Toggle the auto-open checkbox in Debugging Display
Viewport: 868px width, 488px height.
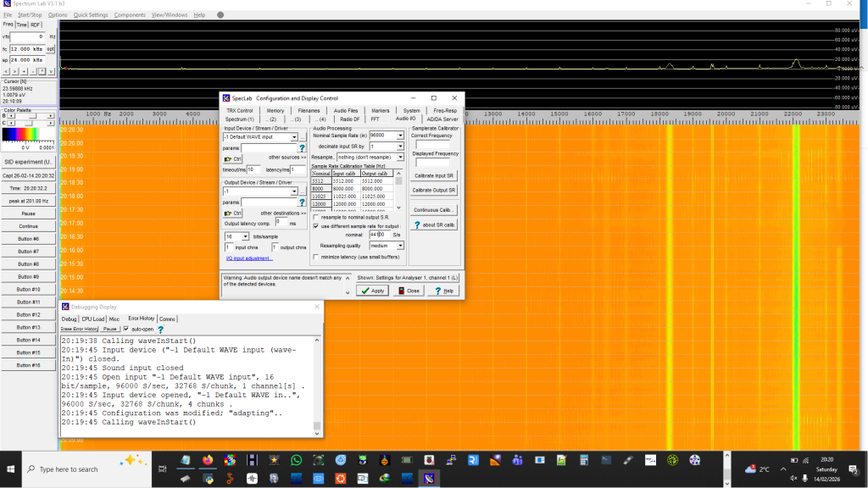[x=126, y=329]
